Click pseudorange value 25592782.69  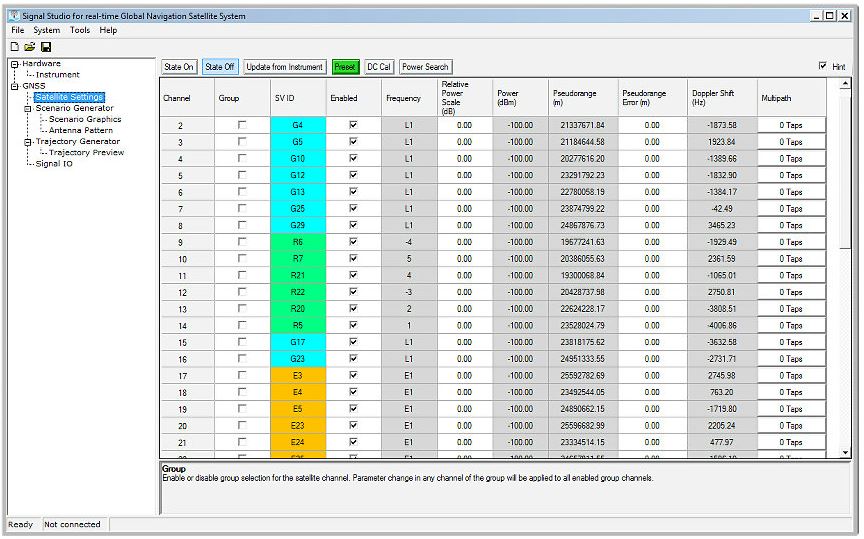tap(583, 375)
